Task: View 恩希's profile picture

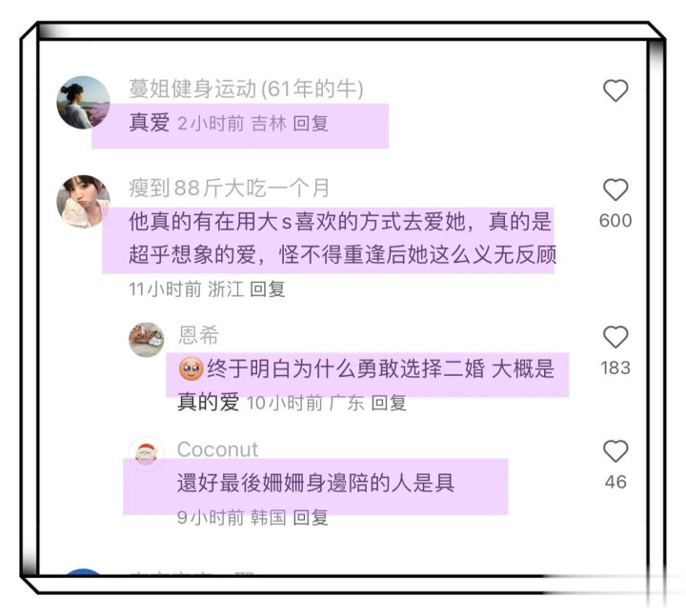Action: (147, 340)
